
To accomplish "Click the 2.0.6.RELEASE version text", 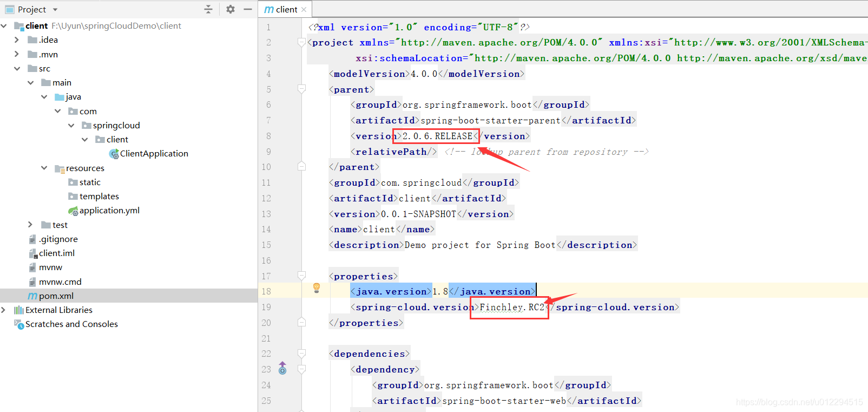I will coord(438,136).
